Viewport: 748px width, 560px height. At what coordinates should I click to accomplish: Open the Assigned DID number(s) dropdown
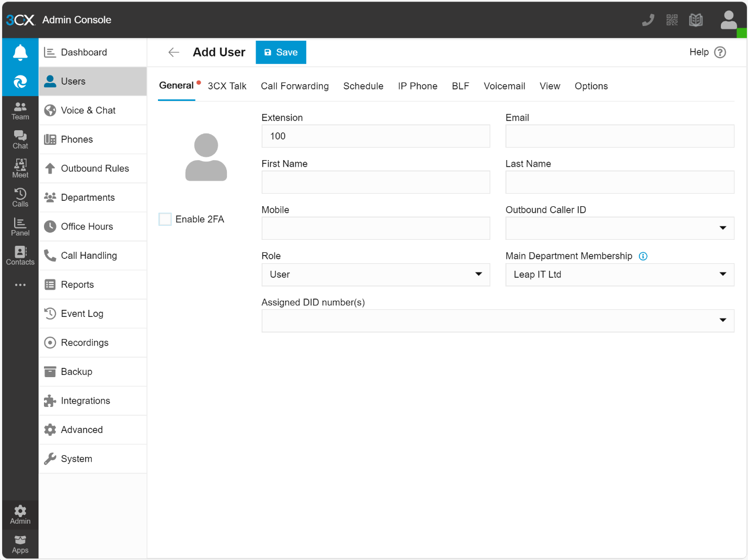click(x=722, y=321)
